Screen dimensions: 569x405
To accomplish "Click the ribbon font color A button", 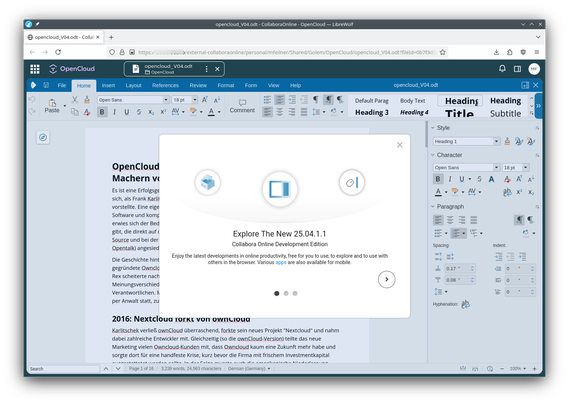I will 211,112.
